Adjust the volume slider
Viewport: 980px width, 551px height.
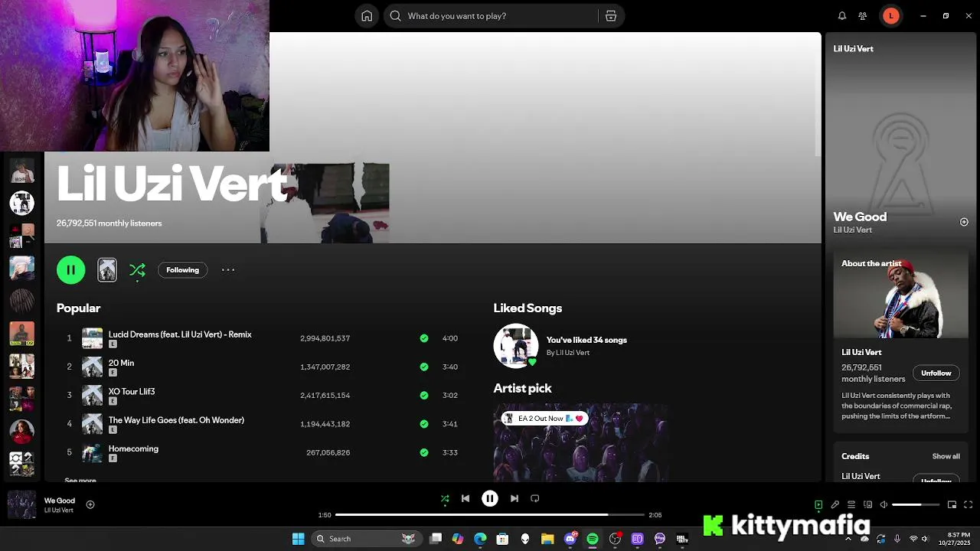tap(916, 504)
